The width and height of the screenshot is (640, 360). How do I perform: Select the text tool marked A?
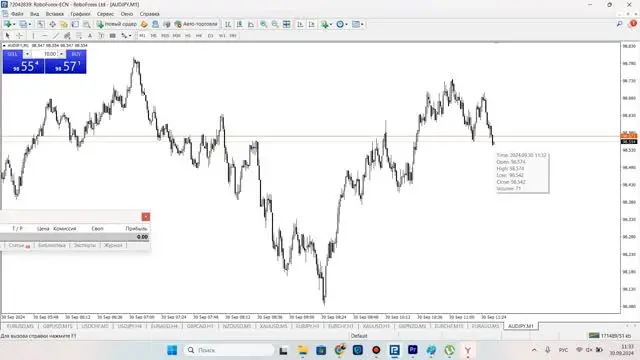90,36
